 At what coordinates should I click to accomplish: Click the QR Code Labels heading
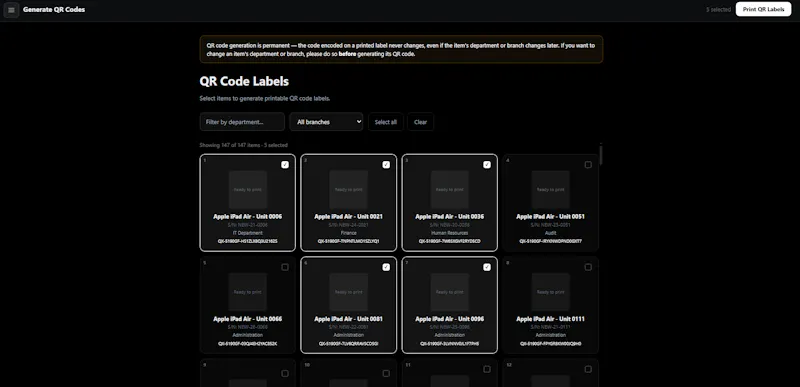tap(244, 81)
